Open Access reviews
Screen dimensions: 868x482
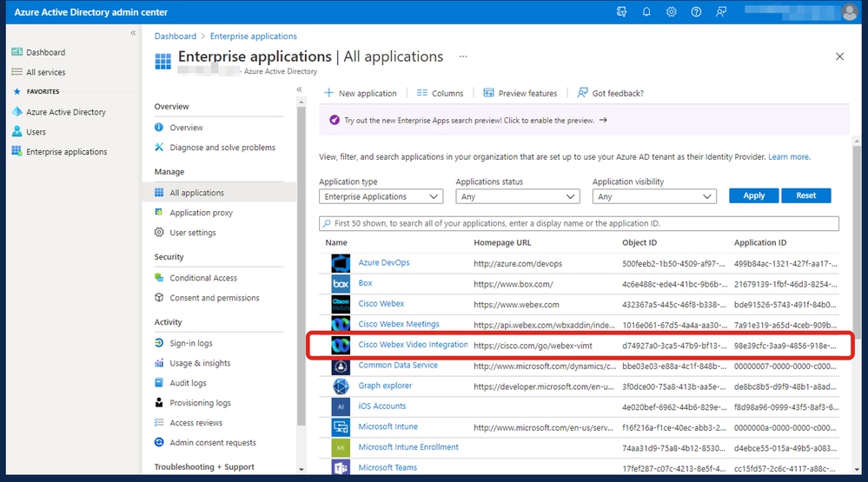pyautogui.click(x=196, y=423)
